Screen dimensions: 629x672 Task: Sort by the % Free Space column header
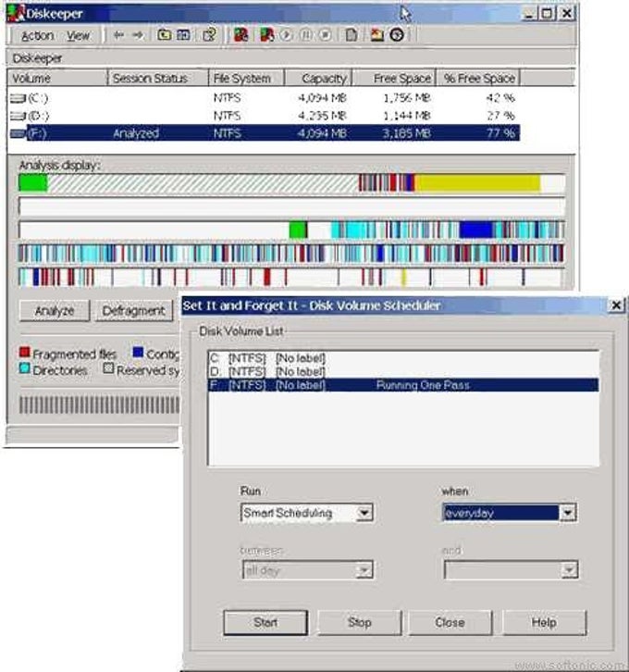[478, 79]
